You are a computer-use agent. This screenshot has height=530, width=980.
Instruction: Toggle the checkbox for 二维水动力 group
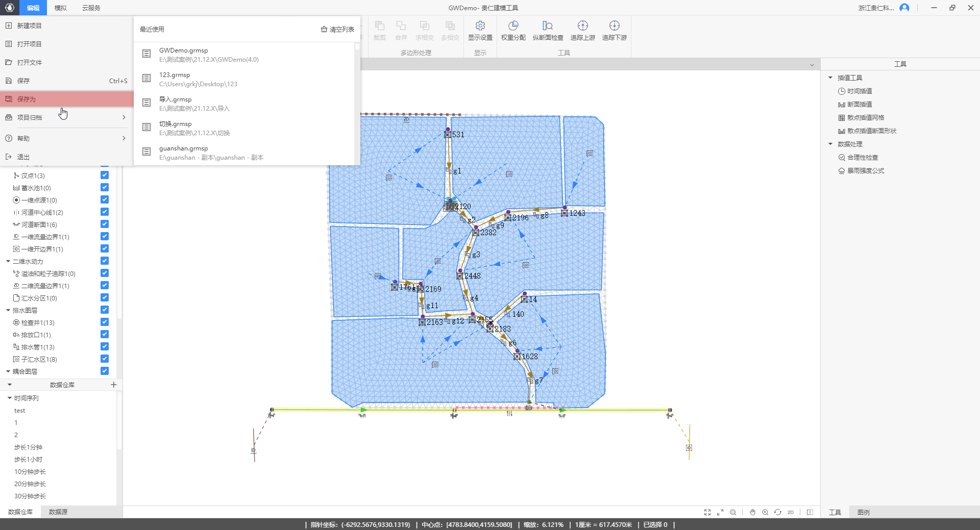(x=105, y=261)
